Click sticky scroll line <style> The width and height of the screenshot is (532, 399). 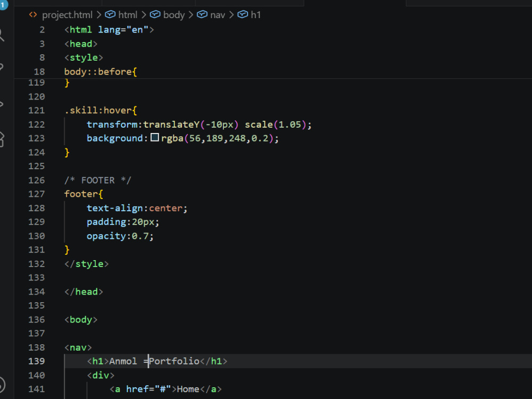pyautogui.click(x=84, y=57)
